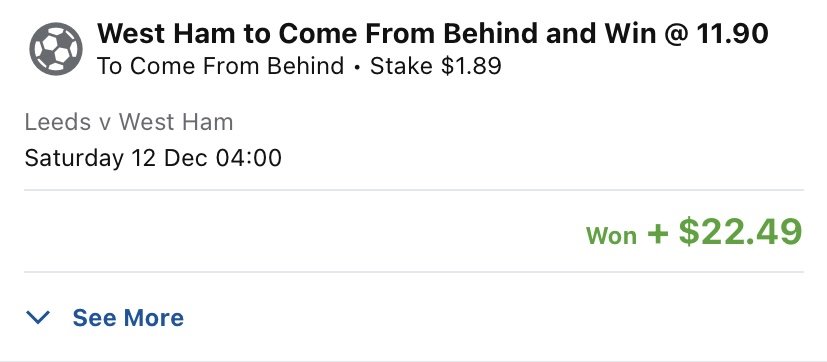Expand details with the down chevron
This screenshot has width=827, height=362.
[38, 317]
